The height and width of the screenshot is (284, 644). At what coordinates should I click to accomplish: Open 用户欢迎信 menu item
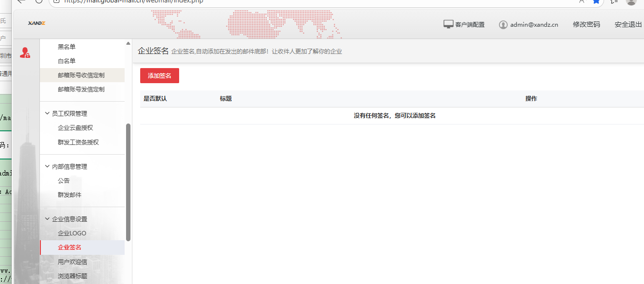pyautogui.click(x=73, y=262)
